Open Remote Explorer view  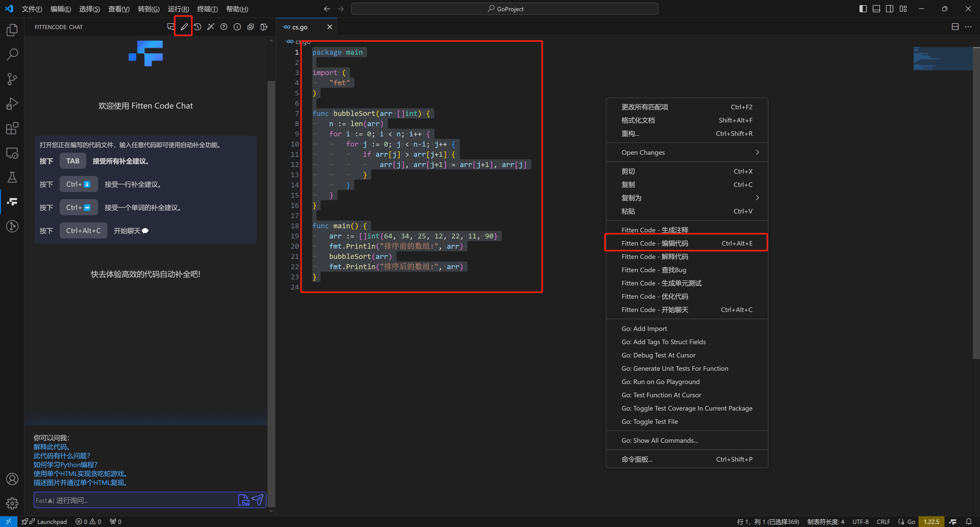pos(12,153)
